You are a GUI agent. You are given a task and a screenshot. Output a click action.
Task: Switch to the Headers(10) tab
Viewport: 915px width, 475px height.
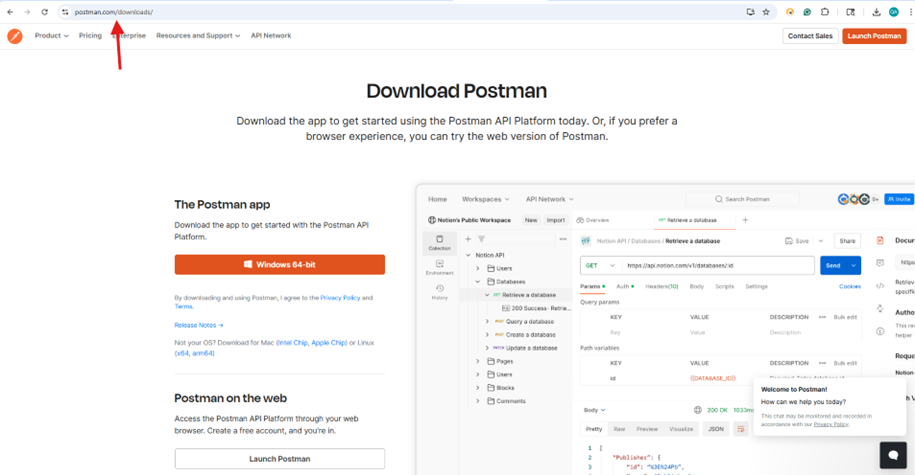click(662, 287)
